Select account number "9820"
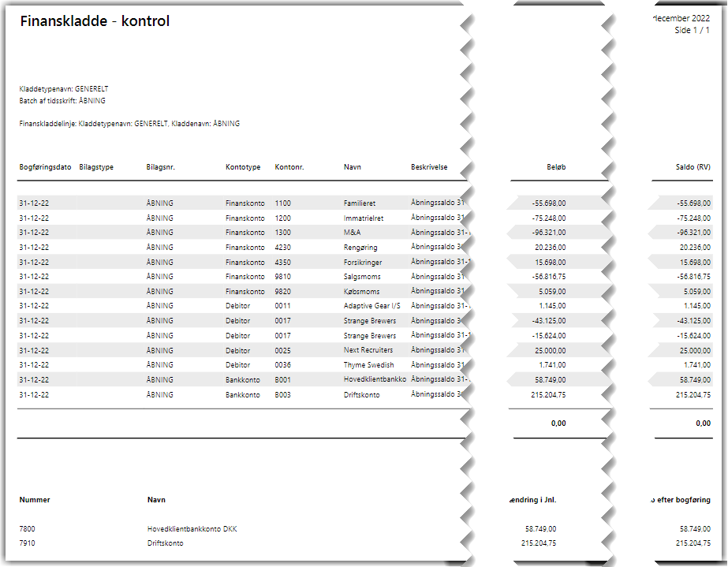Image resolution: width=728 pixels, height=567 pixels. (x=282, y=292)
